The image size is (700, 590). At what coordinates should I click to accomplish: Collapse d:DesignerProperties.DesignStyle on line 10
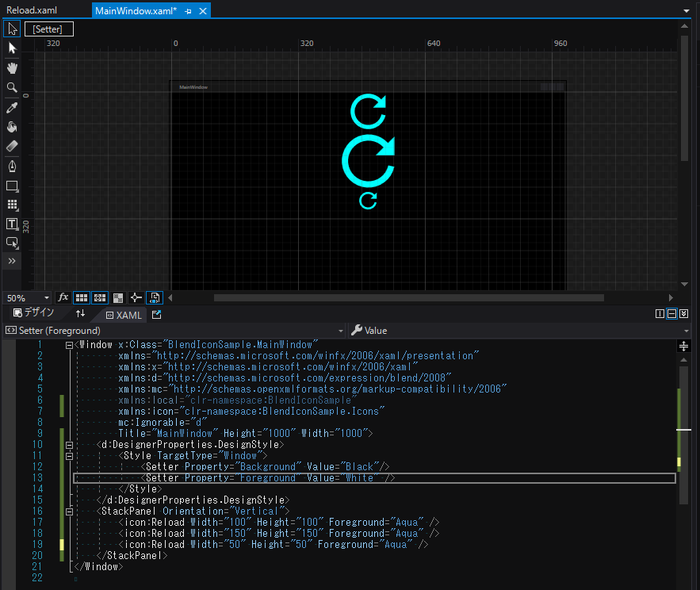(x=69, y=446)
